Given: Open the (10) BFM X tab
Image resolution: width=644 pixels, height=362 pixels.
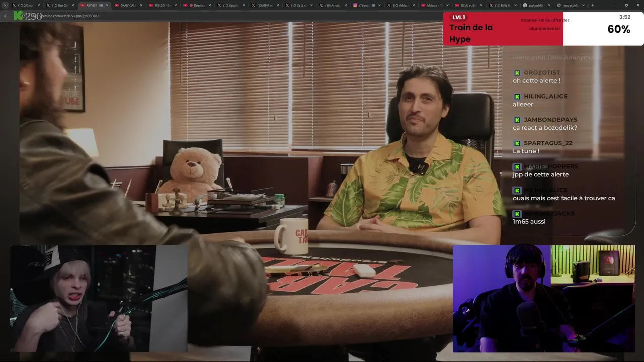Looking at the screenshot, I should click(x=265, y=5).
